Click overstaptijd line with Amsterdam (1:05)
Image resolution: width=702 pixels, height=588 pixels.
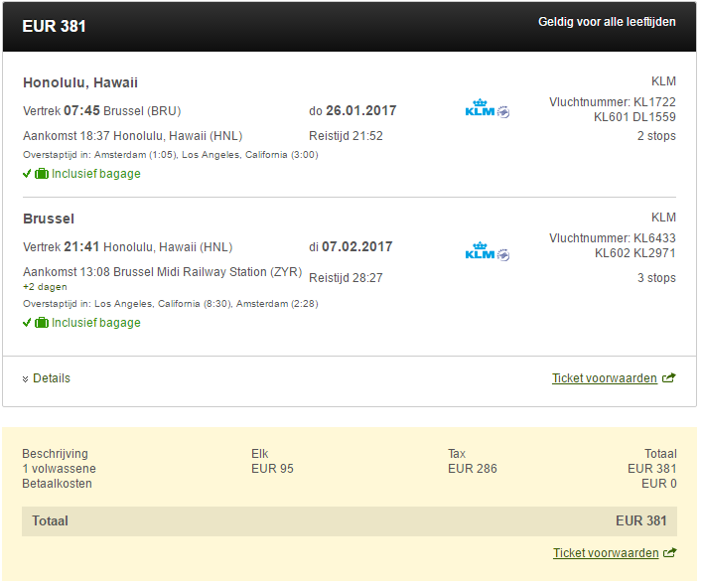coord(171,155)
